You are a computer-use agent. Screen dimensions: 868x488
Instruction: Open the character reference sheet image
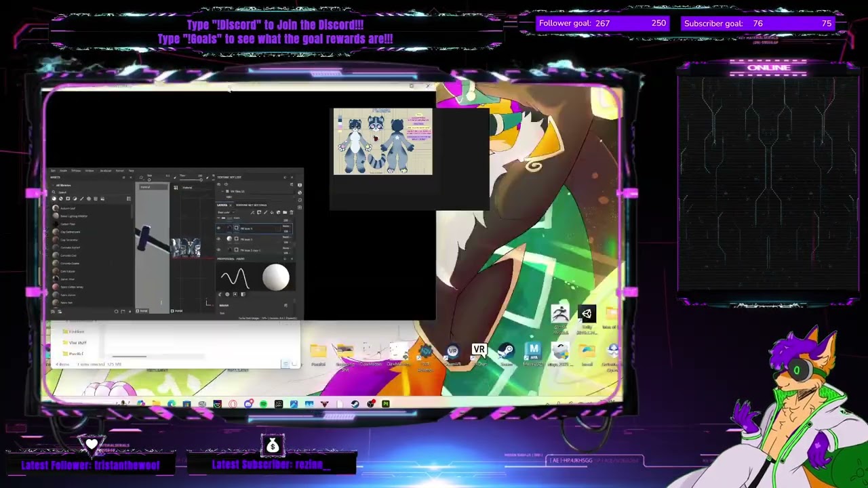coord(382,141)
